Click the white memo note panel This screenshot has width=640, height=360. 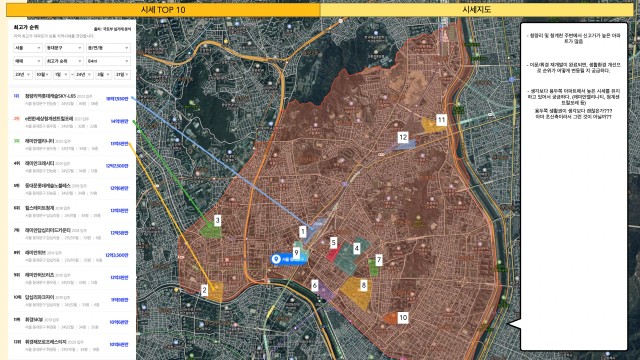(x=573, y=186)
